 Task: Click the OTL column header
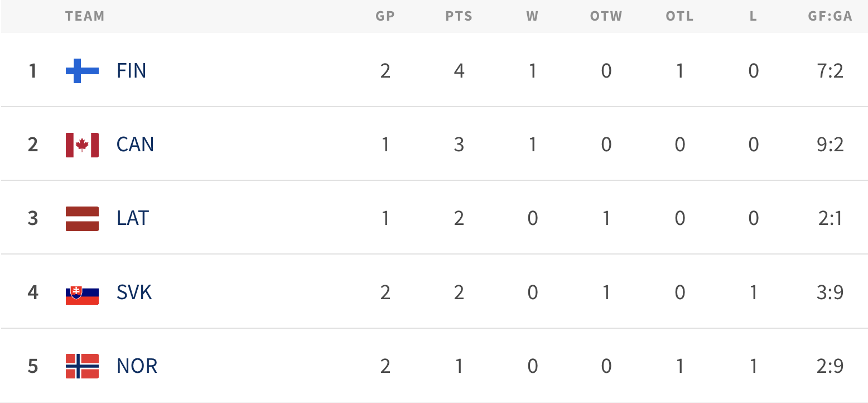pyautogui.click(x=679, y=16)
